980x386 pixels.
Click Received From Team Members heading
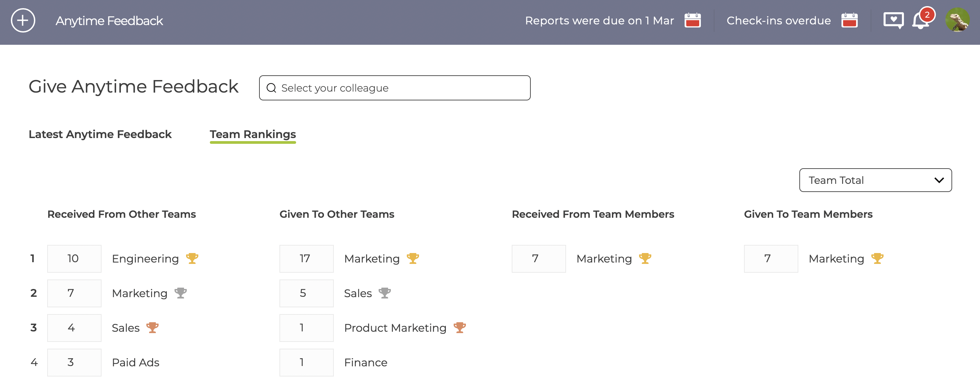[593, 214]
